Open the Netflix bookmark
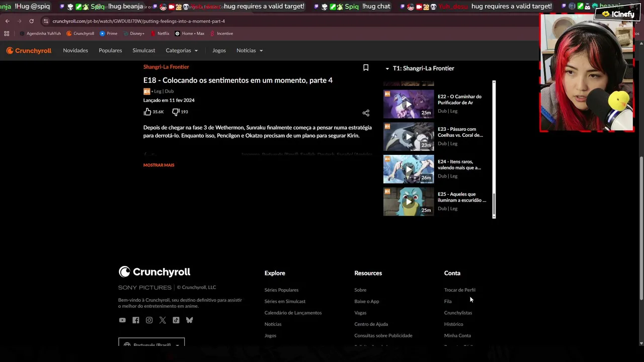644x362 pixels. point(160,34)
